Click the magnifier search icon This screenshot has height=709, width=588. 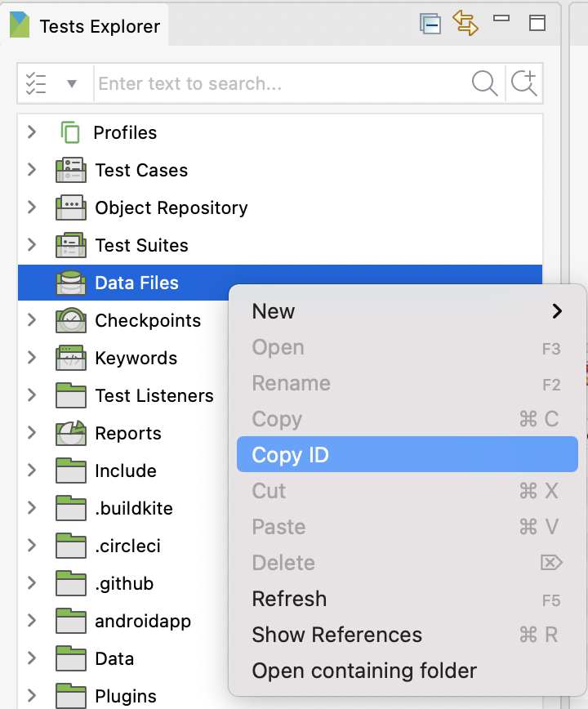coord(484,83)
